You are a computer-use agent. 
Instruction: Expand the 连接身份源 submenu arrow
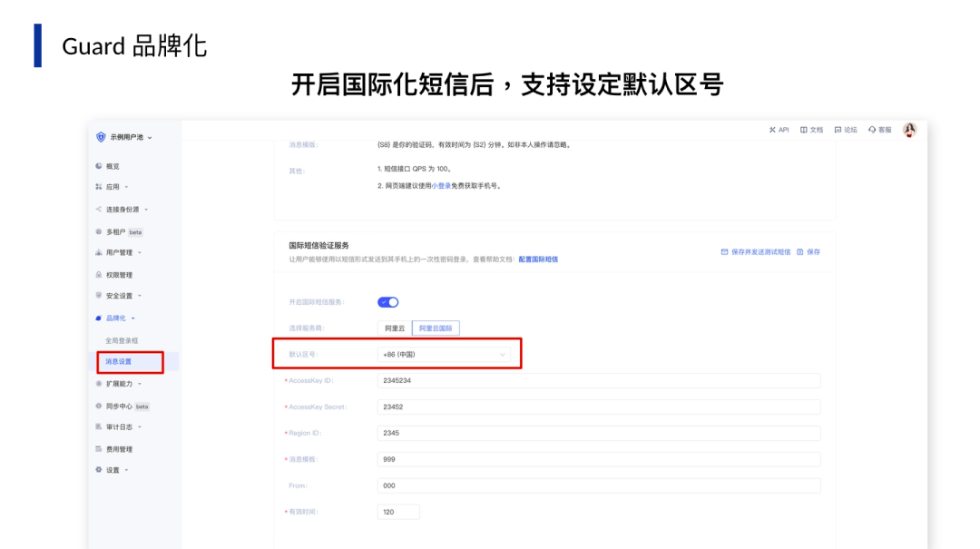click(146, 210)
